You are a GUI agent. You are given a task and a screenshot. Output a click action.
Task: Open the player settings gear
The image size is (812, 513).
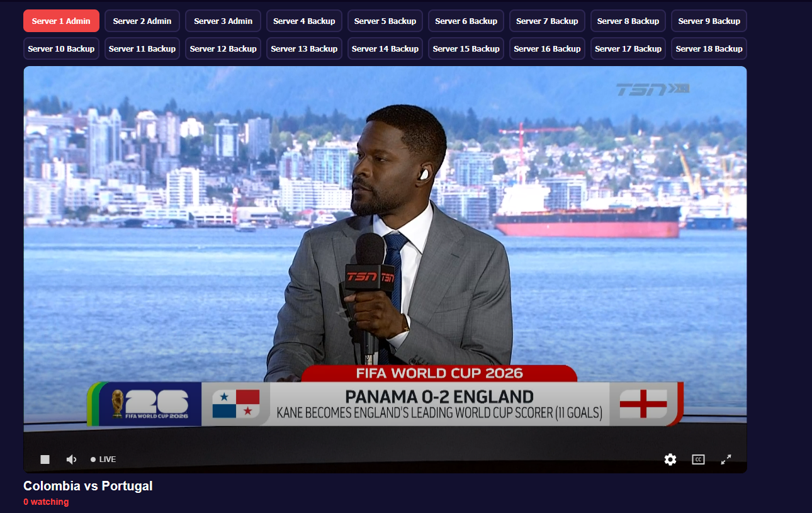(670, 459)
